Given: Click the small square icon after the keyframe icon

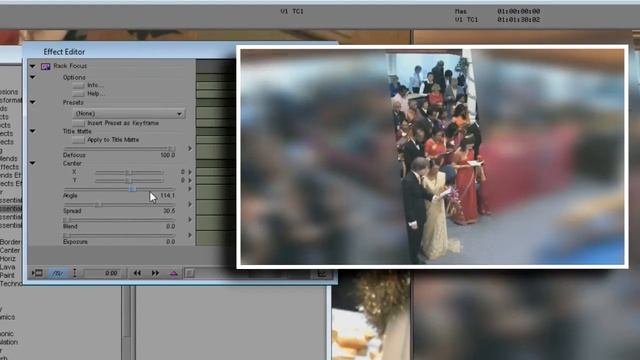Looking at the screenshot, I should point(189,273).
